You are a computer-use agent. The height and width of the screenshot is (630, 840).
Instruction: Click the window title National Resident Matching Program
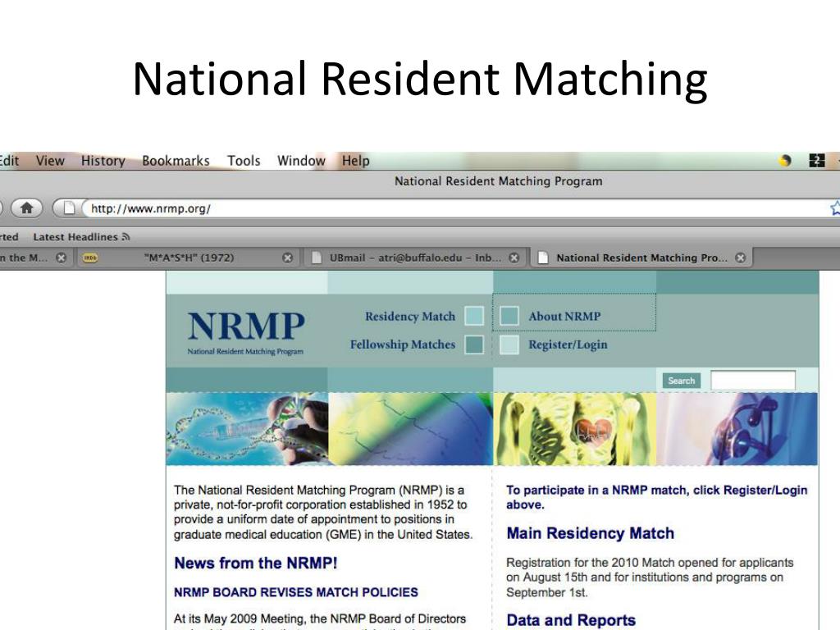[498, 181]
